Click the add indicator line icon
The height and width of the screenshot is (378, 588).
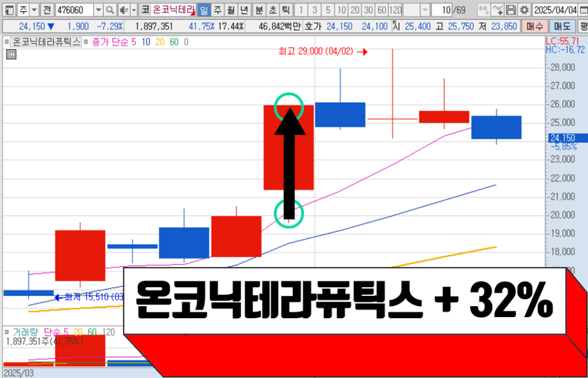point(498,10)
